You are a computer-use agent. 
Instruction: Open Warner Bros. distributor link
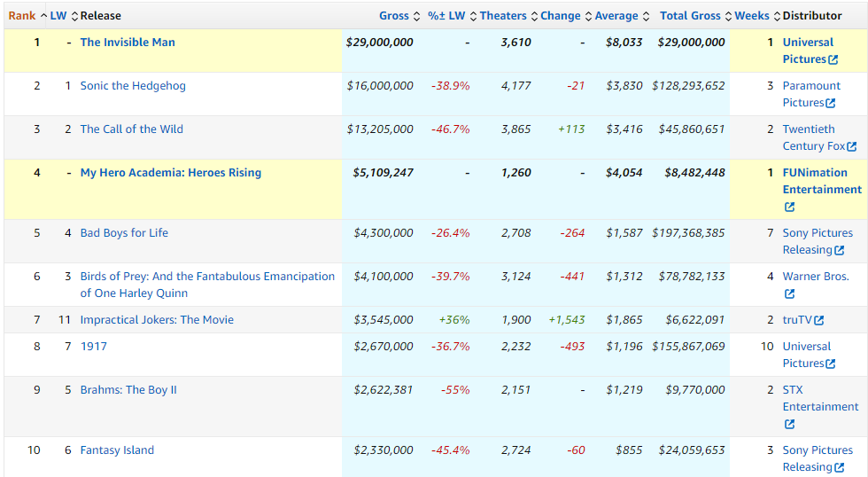[815, 276]
